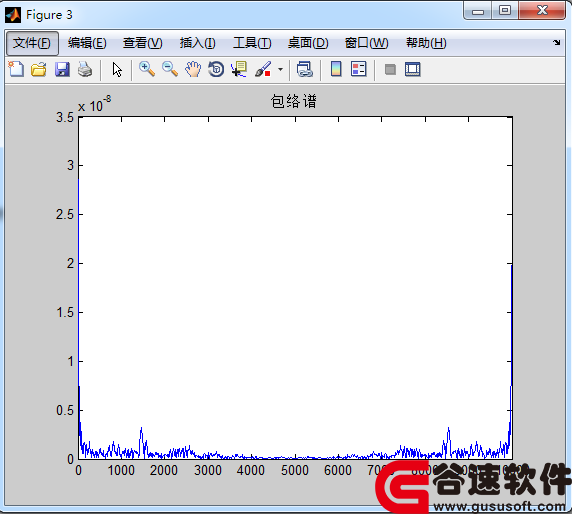The image size is (572, 514).
Task: Select the Data Cursor tool
Action: pyautogui.click(x=239, y=69)
